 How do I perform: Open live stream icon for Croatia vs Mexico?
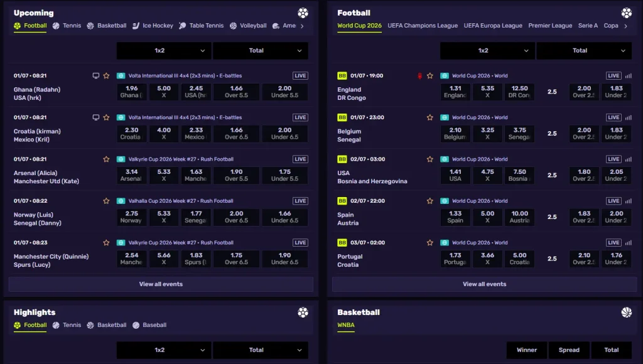tap(95, 117)
